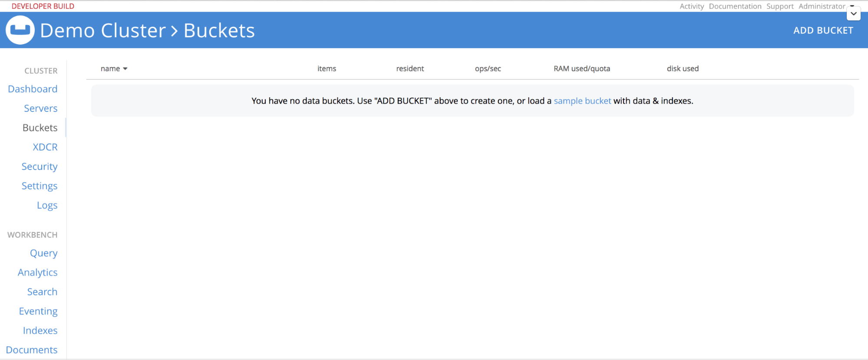Open the Analytics workbench
Image resolution: width=868 pixels, height=360 pixels.
(37, 272)
